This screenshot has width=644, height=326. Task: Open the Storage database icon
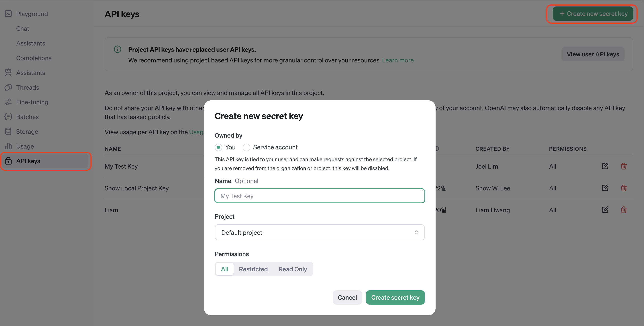(x=8, y=131)
